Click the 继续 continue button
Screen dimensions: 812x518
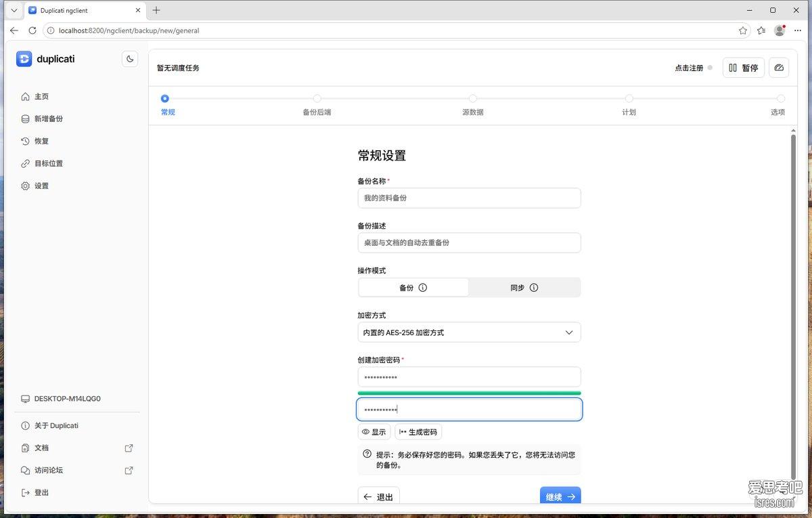pos(560,496)
